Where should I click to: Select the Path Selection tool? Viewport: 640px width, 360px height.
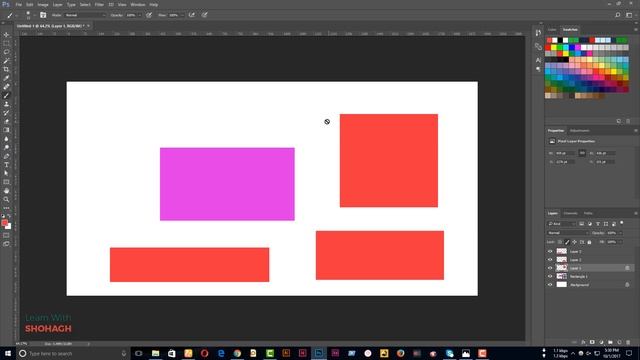(6, 173)
